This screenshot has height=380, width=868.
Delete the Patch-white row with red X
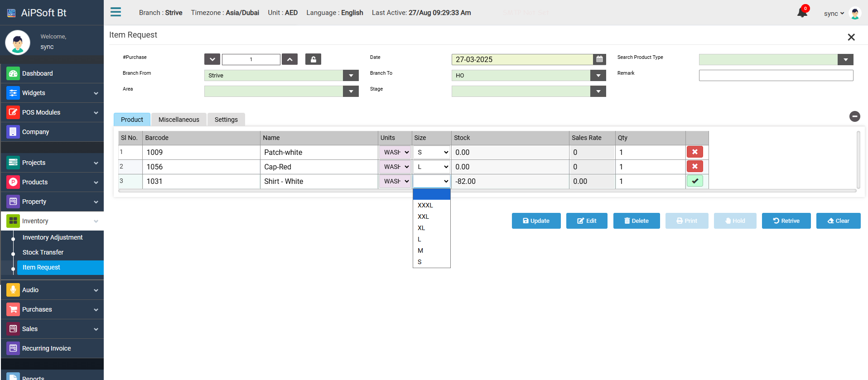(694, 152)
